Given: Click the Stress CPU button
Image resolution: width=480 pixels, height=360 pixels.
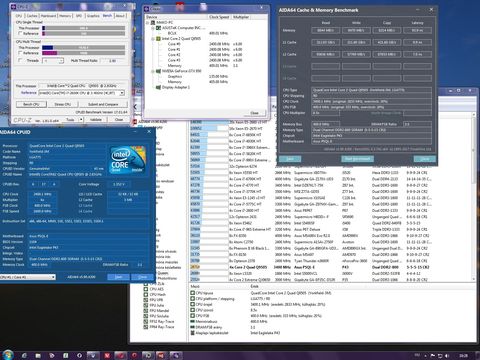Looking at the screenshot, I should 63,104.
